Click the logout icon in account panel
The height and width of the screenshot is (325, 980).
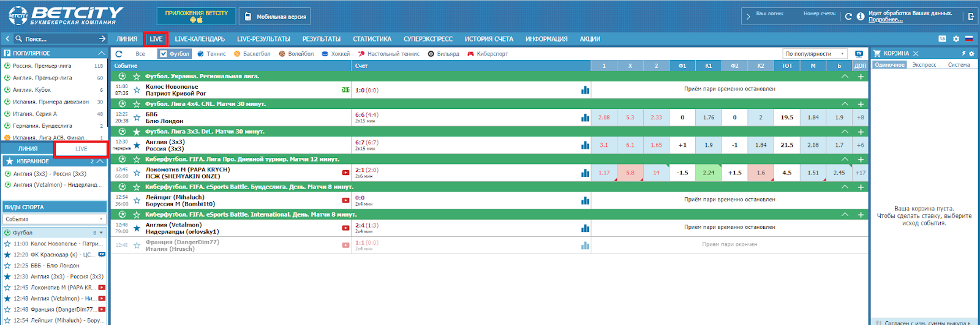point(971,17)
